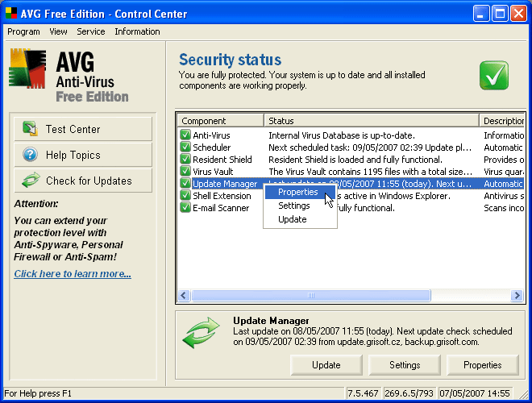Screen dimensions: 532x403
Task: Select the Update Manager component row
Action: (351, 184)
